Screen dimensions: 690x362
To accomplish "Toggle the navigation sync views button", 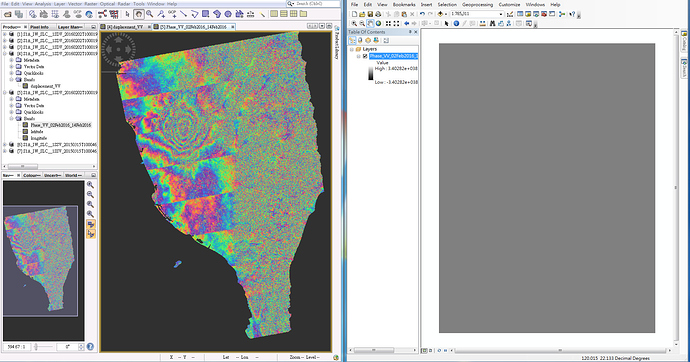I will click(91, 224).
